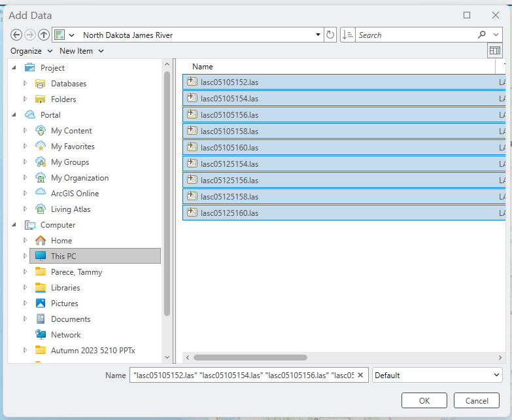The width and height of the screenshot is (512, 420).
Task: Collapse the Computer tree node
Action: coord(14,224)
